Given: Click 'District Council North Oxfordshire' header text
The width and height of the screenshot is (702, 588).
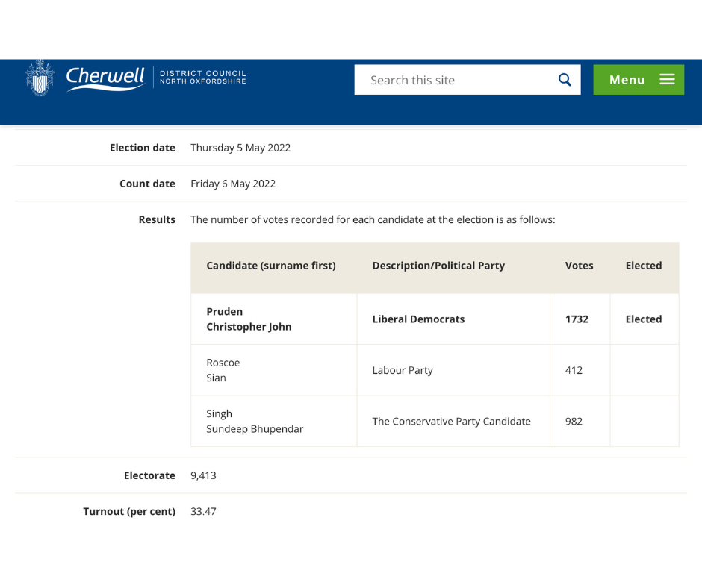Looking at the screenshot, I should point(202,78).
